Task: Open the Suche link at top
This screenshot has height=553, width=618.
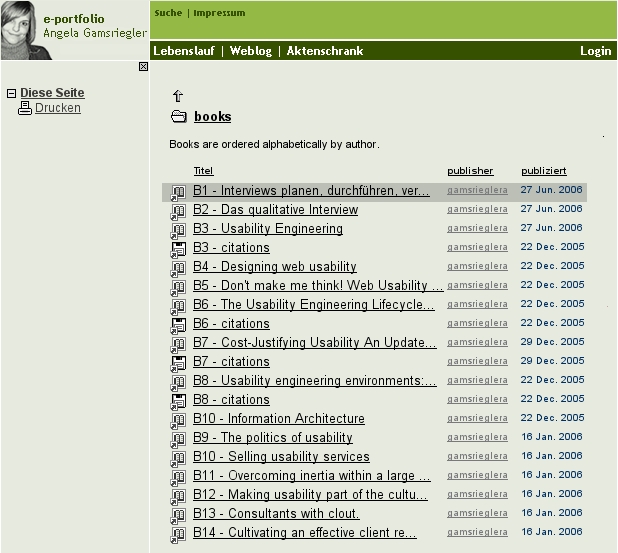Action: (x=168, y=13)
